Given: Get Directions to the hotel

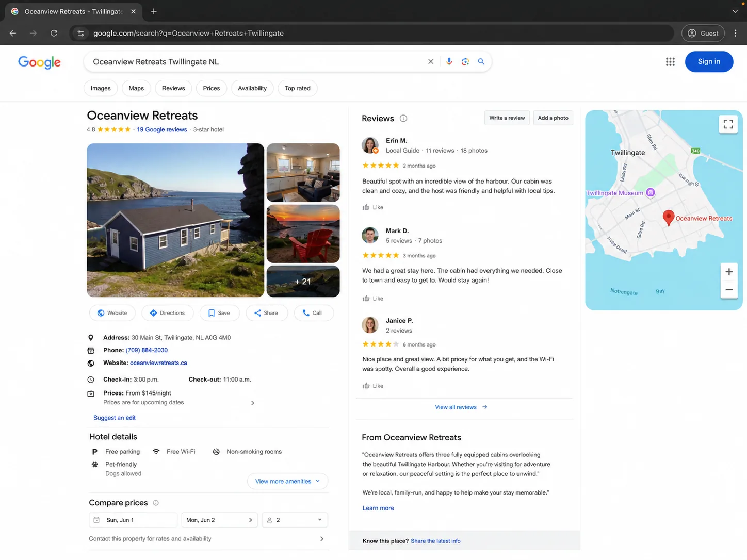Looking at the screenshot, I should click(167, 313).
